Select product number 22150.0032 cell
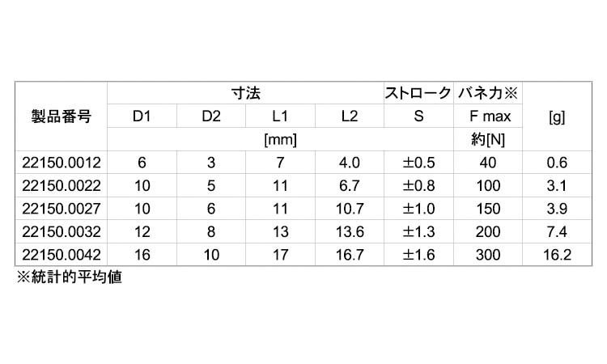Screen dimensions: 607x364 pos(61,233)
